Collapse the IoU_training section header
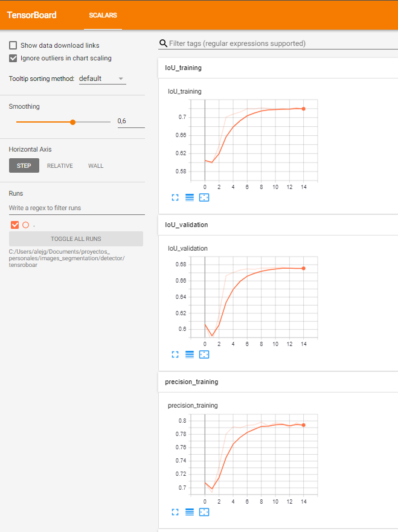 pyautogui.click(x=278, y=68)
